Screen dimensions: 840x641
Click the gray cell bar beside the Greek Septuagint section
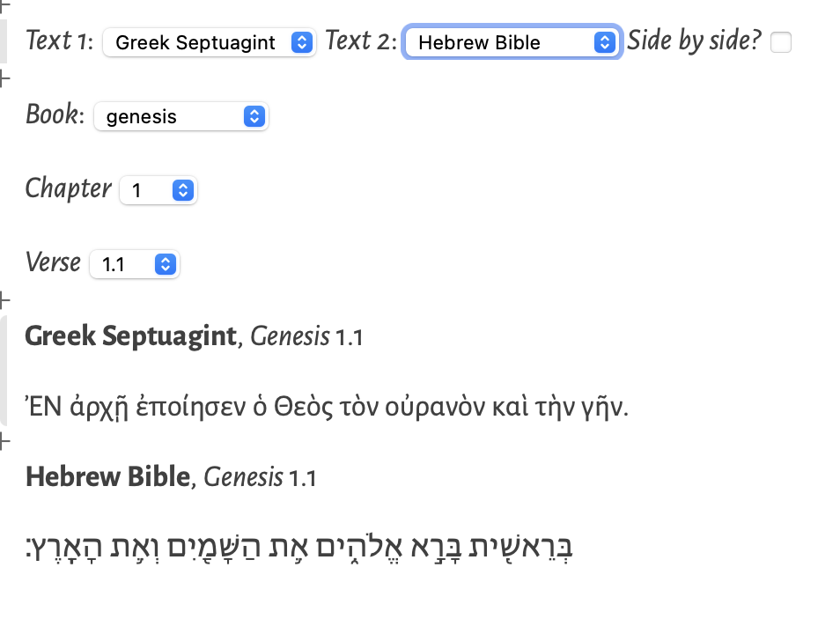4,368
